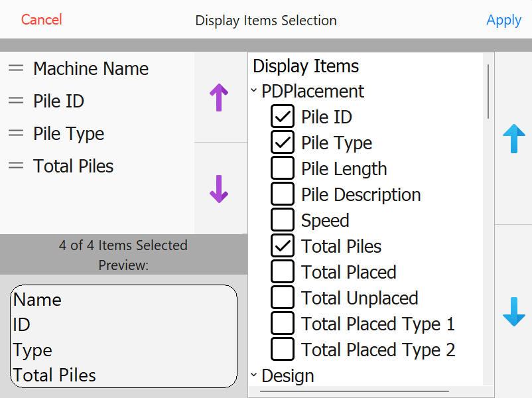
Task: Tick the Speed checkbox
Action: [283, 220]
